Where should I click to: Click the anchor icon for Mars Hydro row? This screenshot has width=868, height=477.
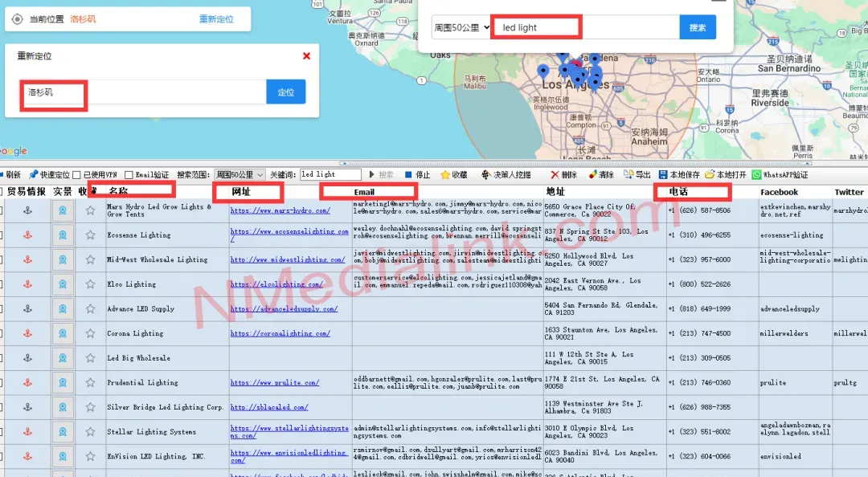coord(27,210)
